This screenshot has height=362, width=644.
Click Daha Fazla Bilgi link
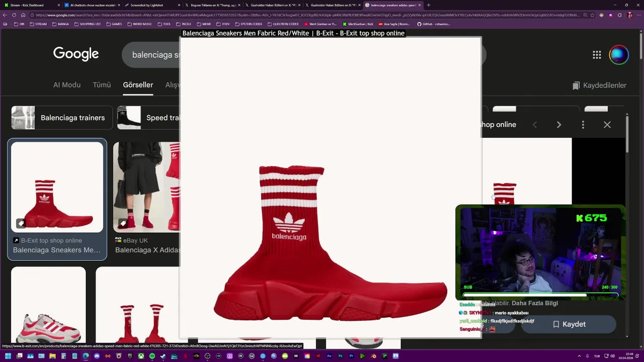click(535, 303)
